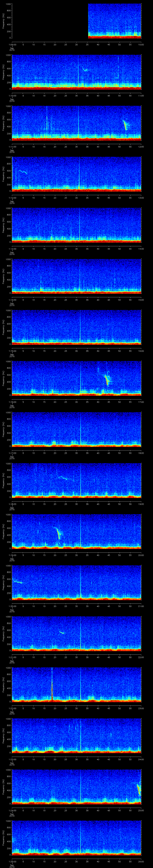
Task: Click the 1:22:00 time axis label
Action: [12, 708]
